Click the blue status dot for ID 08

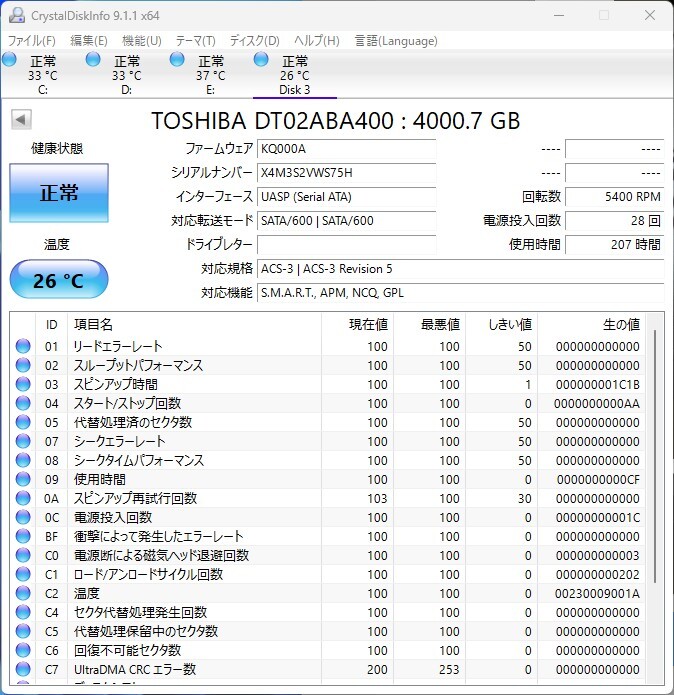point(23,461)
